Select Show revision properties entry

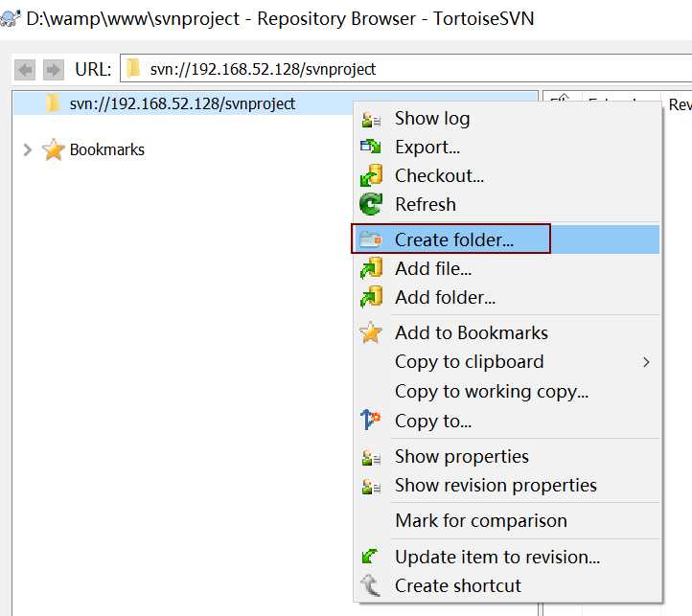(x=507, y=485)
